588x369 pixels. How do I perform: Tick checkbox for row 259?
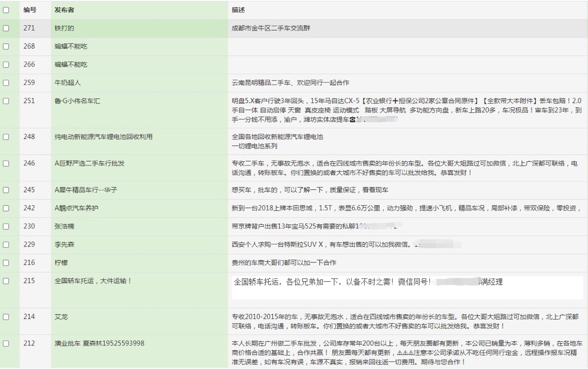[6, 83]
